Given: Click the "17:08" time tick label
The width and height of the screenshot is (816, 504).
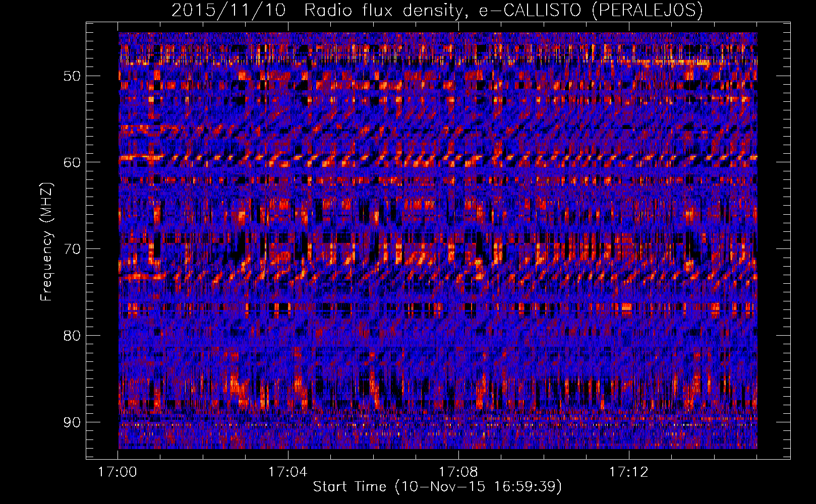Looking at the screenshot, I should tap(458, 472).
